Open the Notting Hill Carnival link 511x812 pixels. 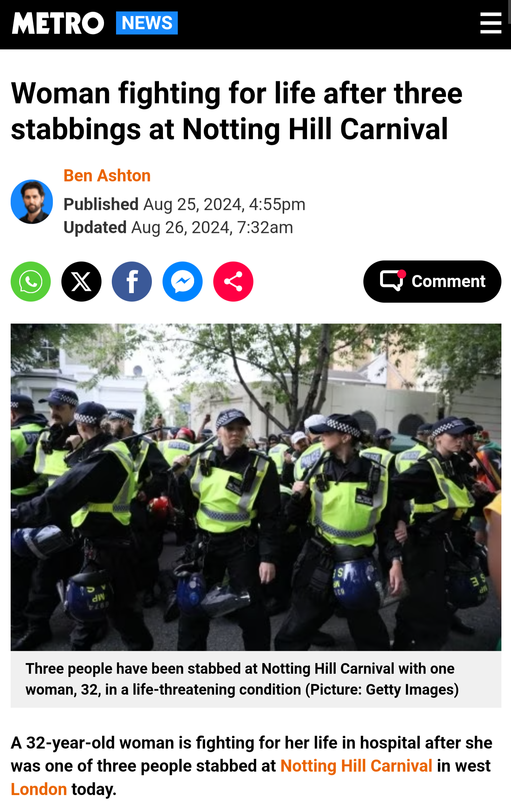tap(356, 766)
